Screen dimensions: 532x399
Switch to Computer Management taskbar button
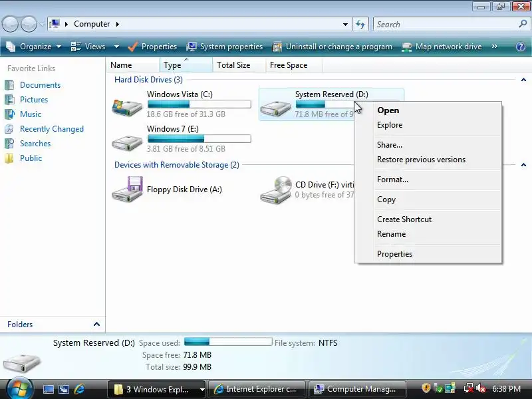click(357, 389)
